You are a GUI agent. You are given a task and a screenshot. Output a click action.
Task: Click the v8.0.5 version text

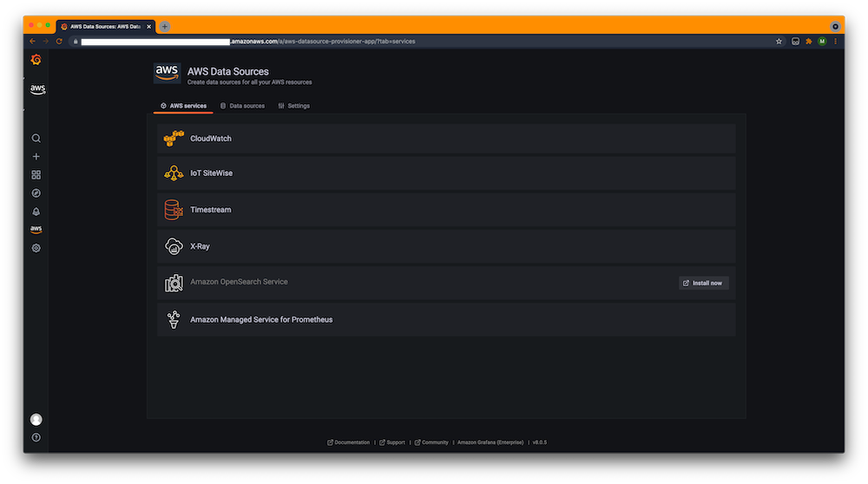coord(540,442)
